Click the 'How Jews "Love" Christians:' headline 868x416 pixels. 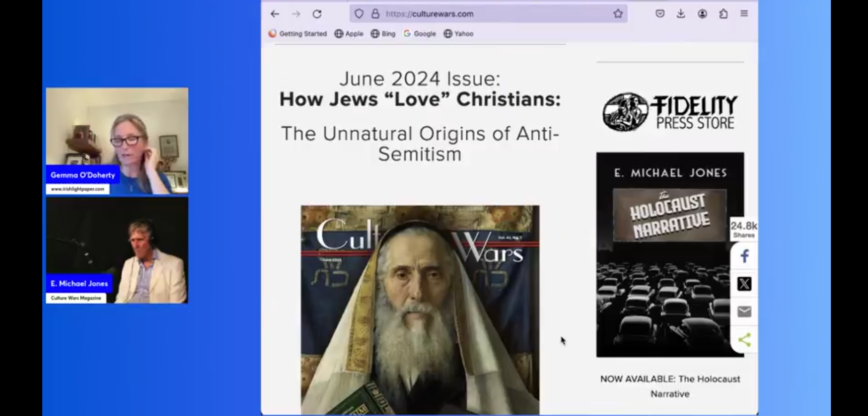pyautogui.click(x=420, y=99)
